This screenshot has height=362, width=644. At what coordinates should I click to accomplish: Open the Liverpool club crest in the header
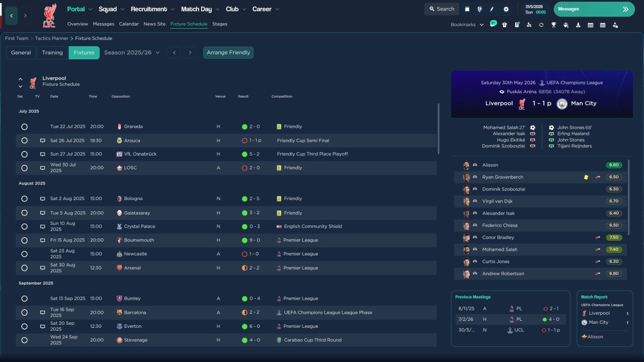[49, 16]
